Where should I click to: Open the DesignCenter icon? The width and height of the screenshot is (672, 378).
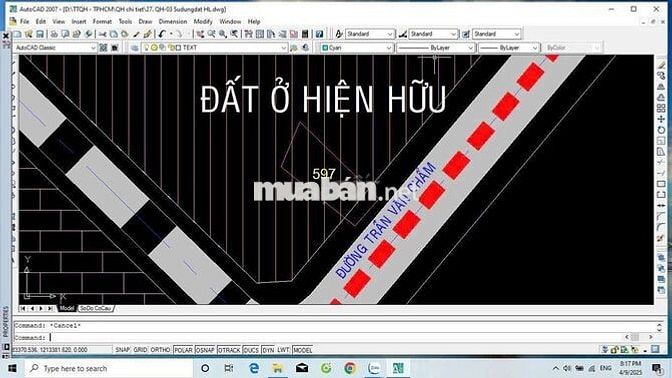260,34
